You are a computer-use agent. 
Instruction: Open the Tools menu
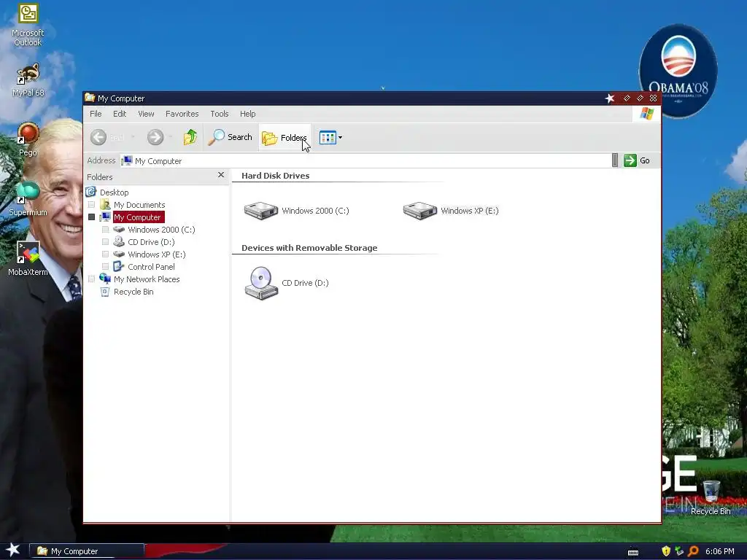(219, 114)
